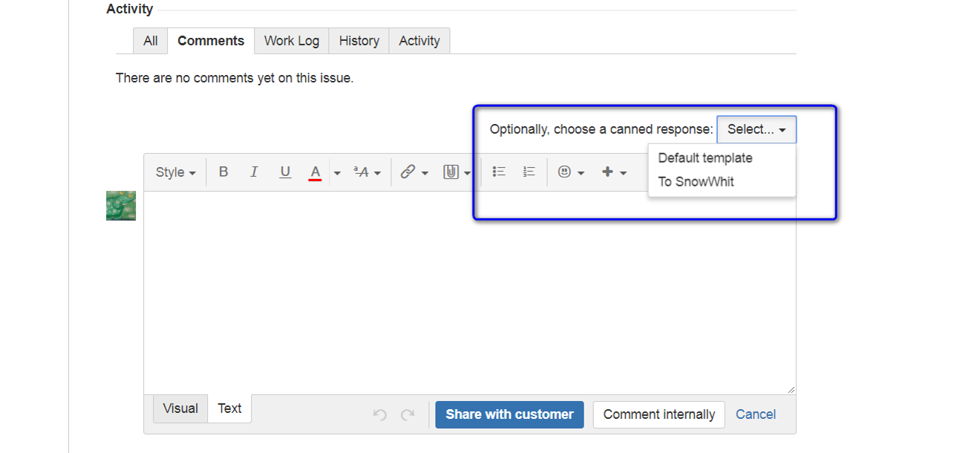This screenshot has width=980, height=453.
Task: Click the red text color A button
Action: click(315, 172)
